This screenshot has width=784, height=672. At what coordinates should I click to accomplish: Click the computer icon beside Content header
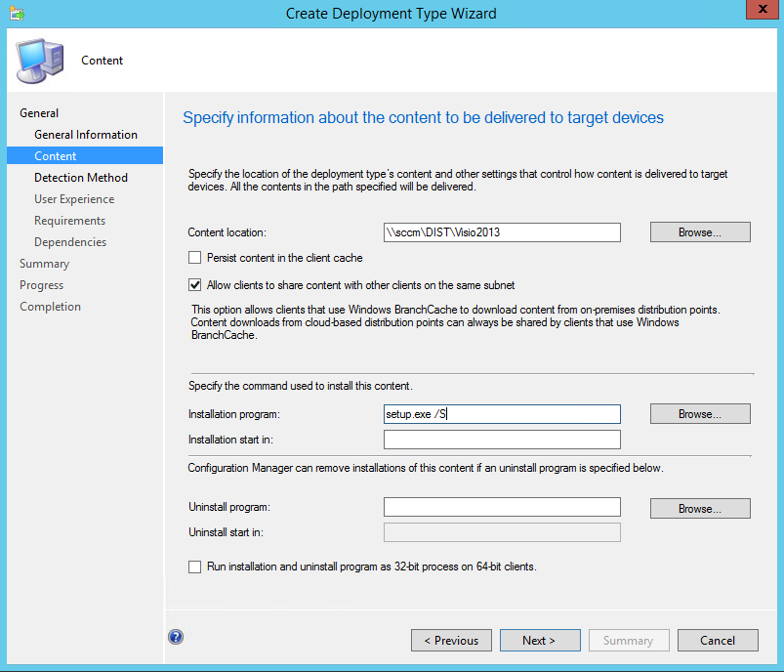[40, 61]
